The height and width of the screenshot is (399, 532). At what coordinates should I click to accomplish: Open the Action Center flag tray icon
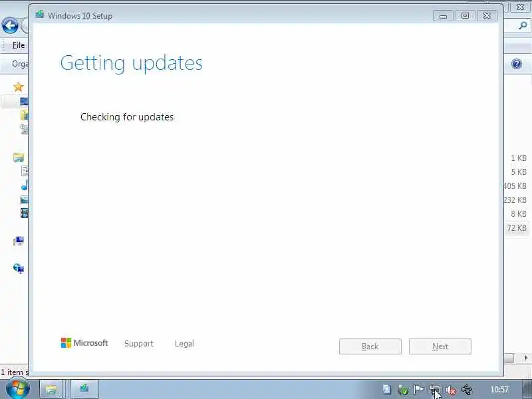tap(419, 390)
